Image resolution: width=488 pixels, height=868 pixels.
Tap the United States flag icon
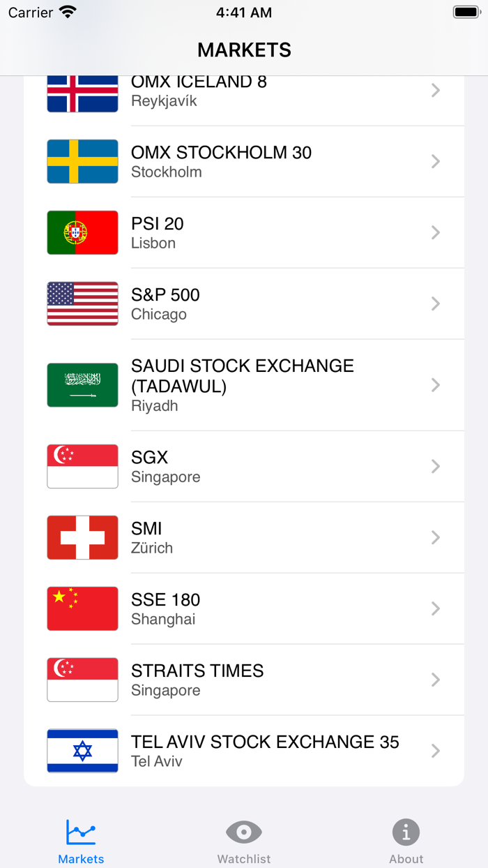(82, 304)
